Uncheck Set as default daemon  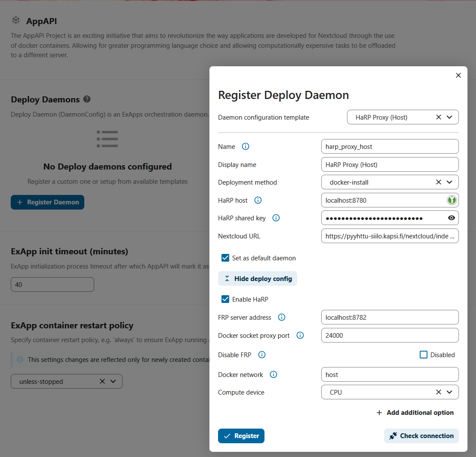coord(225,258)
